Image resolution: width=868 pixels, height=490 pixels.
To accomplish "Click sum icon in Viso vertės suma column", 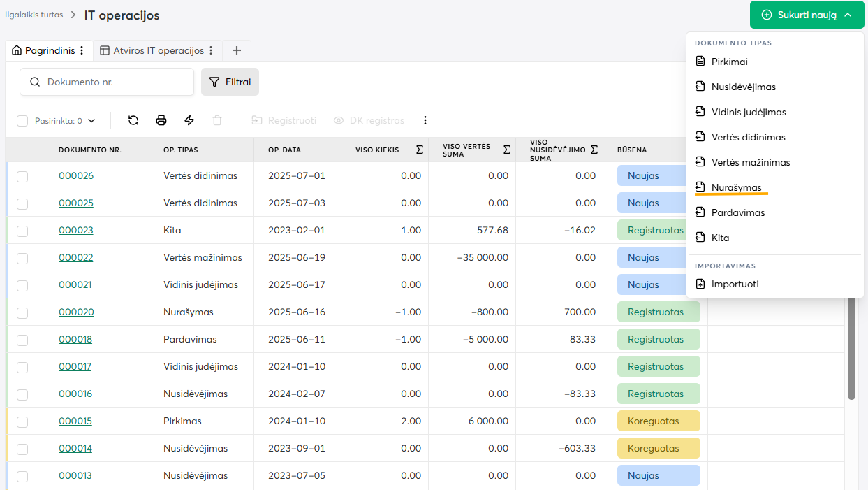I will [x=506, y=150].
